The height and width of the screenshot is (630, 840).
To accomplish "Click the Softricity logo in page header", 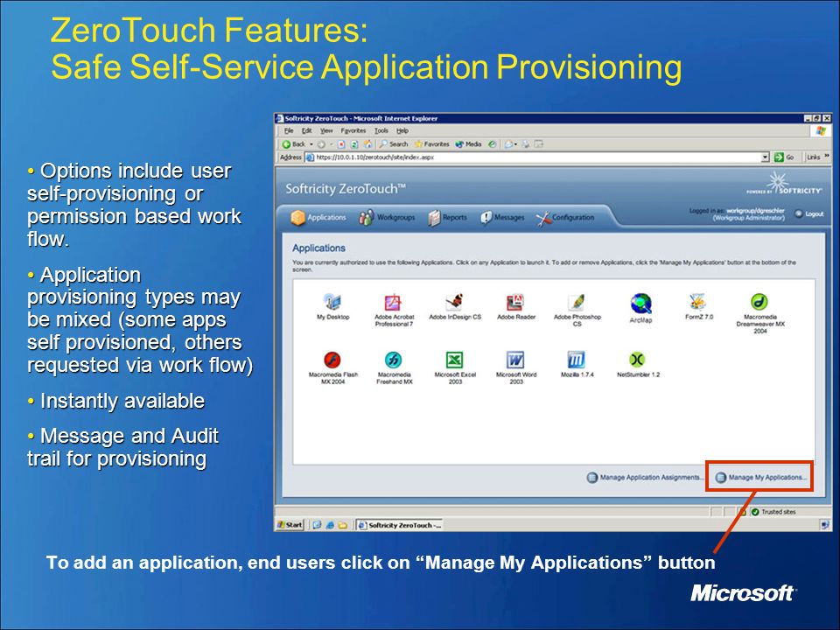I will [x=786, y=183].
